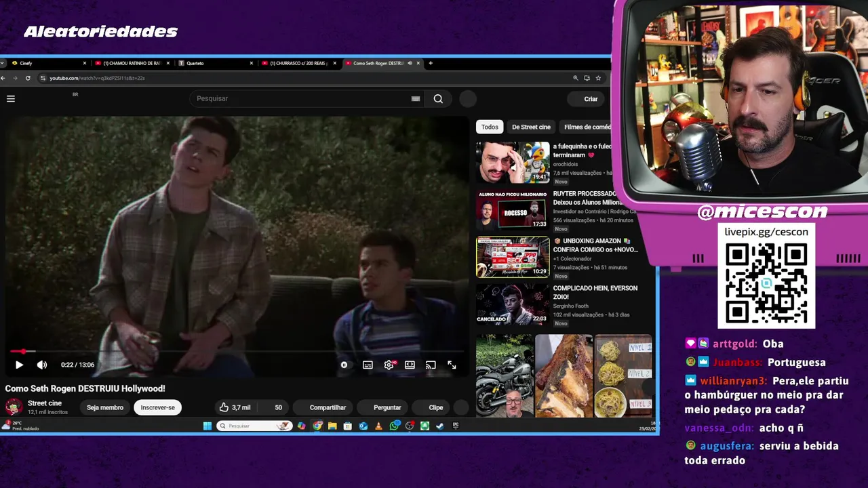Viewport: 868px width, 488px height.
Task: Click the voice search microphone button
Action: pos(468,99)
